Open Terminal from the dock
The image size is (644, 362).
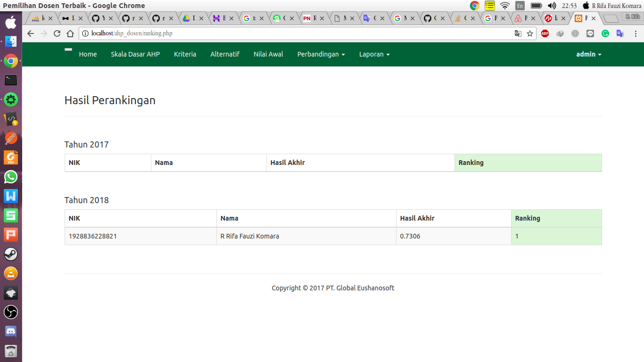tap(11, 80)
